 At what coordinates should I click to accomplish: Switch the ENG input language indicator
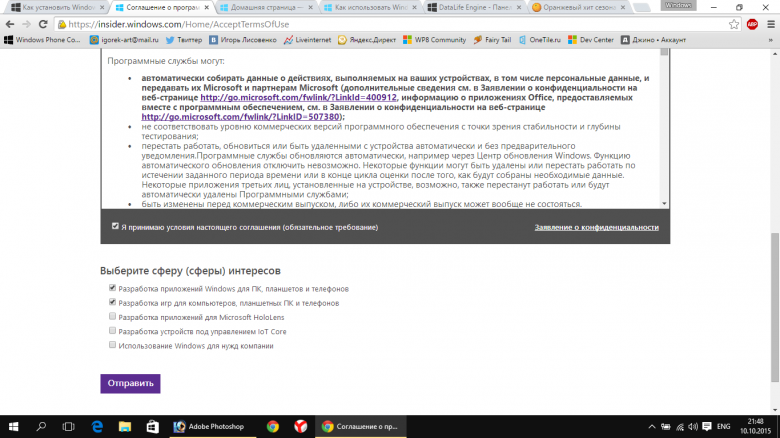pos(723,427)
